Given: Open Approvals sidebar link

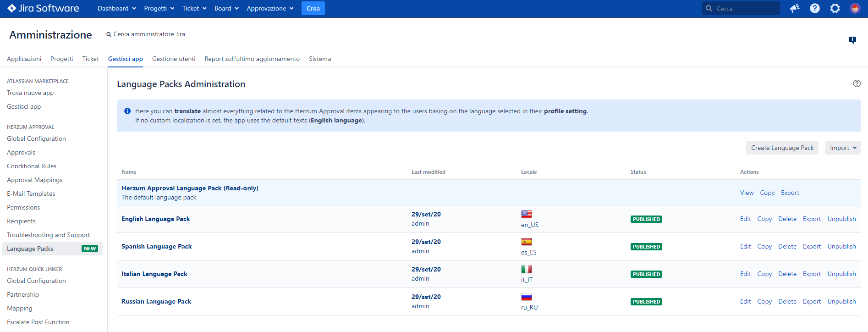Looking at the screenshot, I should tap(21, 152).
